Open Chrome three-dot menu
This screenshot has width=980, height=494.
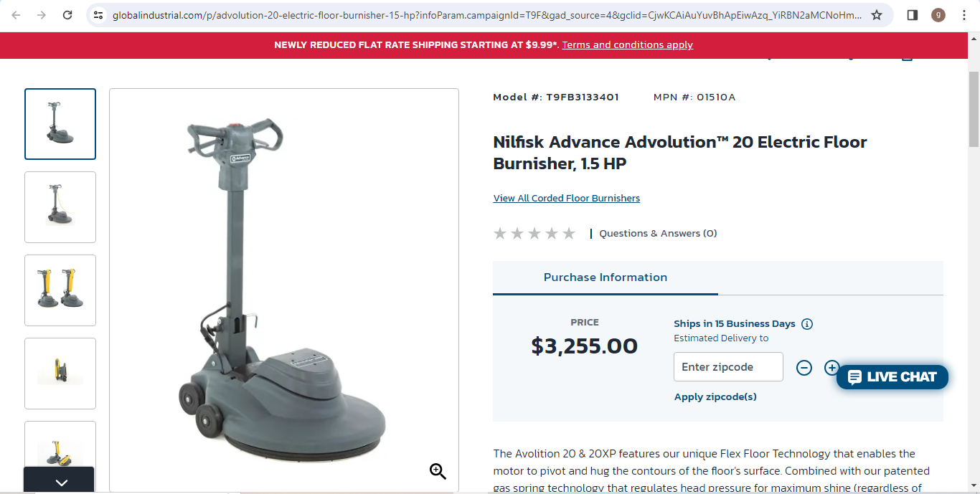click(964, 14)
